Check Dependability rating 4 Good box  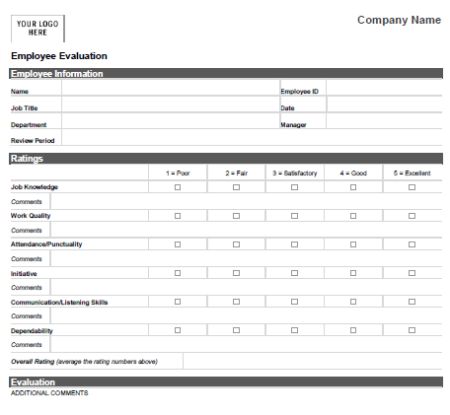353,330
